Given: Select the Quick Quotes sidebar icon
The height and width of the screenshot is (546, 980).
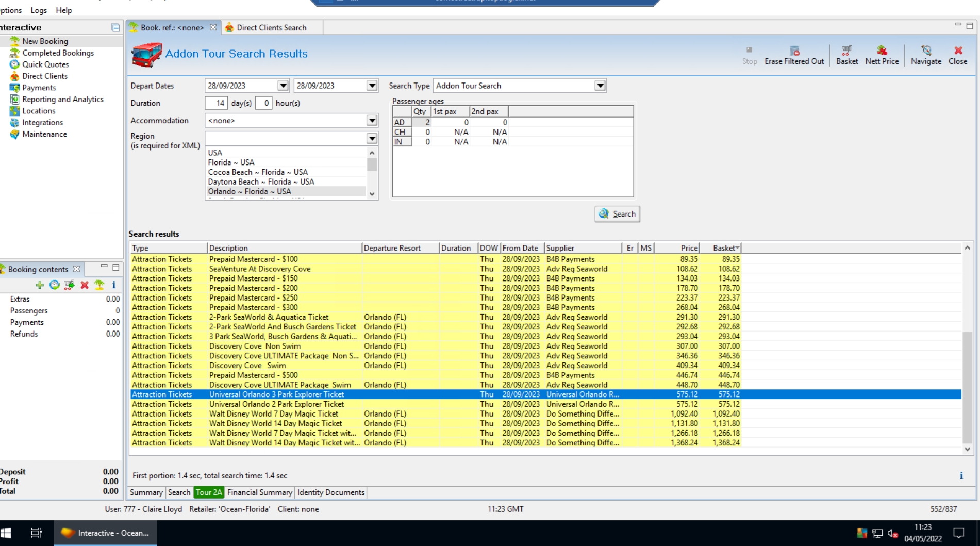Looking at the screenshot, I should (x=14, y=64).
